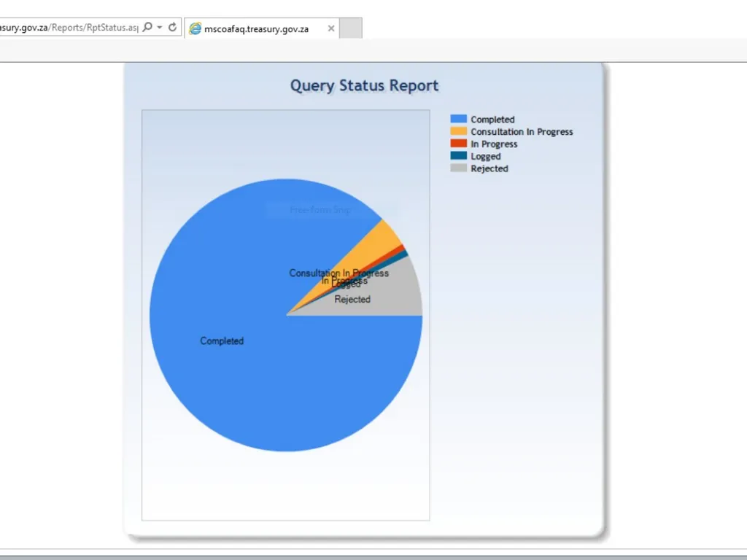Refresh the page with reload icon

click(x=172, y=27)
